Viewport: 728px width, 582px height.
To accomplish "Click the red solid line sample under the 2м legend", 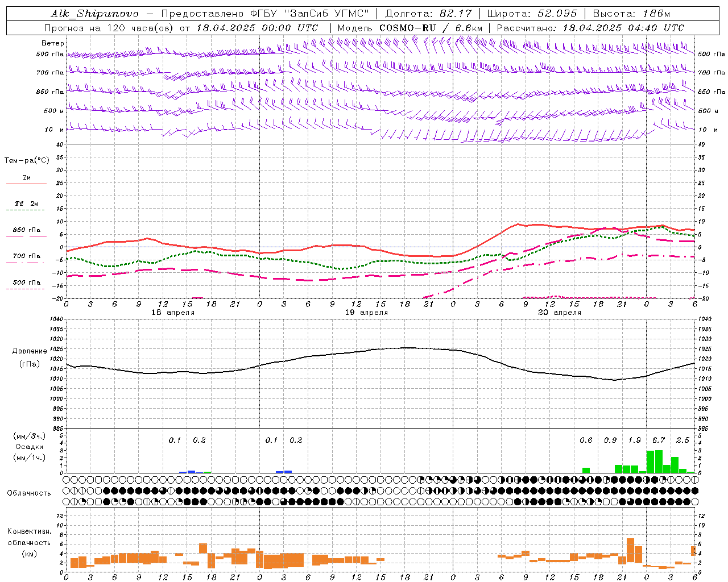I will 26,184.
